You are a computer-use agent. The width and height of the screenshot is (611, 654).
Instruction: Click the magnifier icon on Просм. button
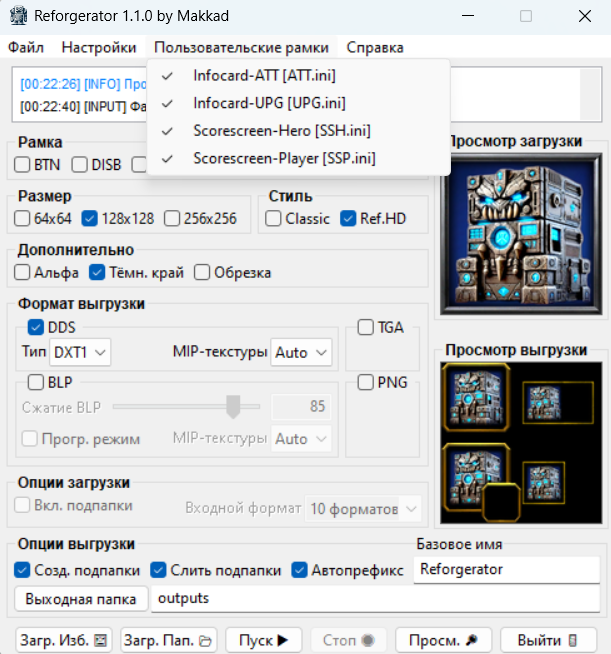click(472, 640)
